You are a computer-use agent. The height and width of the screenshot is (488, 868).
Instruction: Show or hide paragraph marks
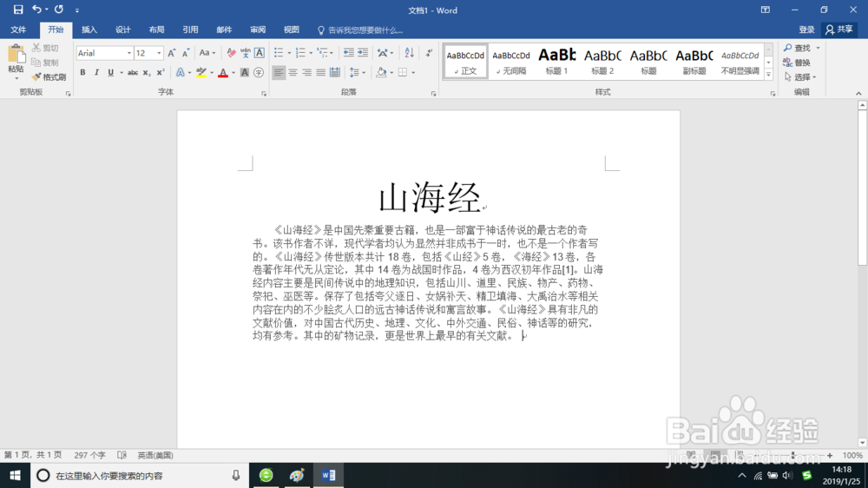429,53
